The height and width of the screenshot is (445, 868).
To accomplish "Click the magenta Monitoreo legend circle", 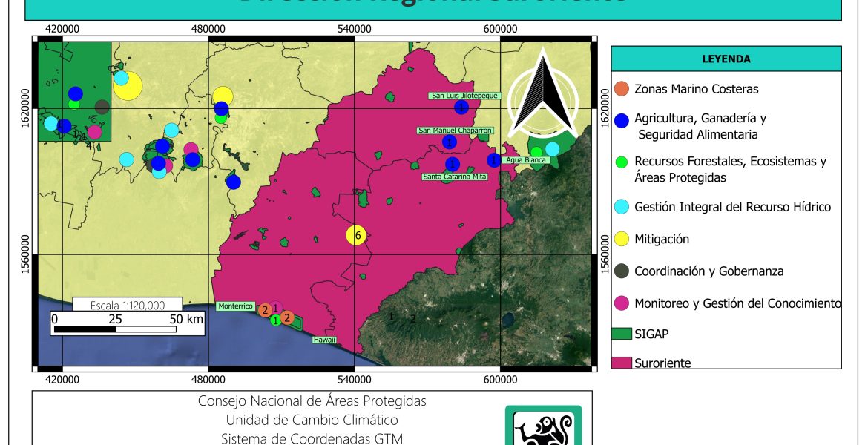I will pos(622,303).
